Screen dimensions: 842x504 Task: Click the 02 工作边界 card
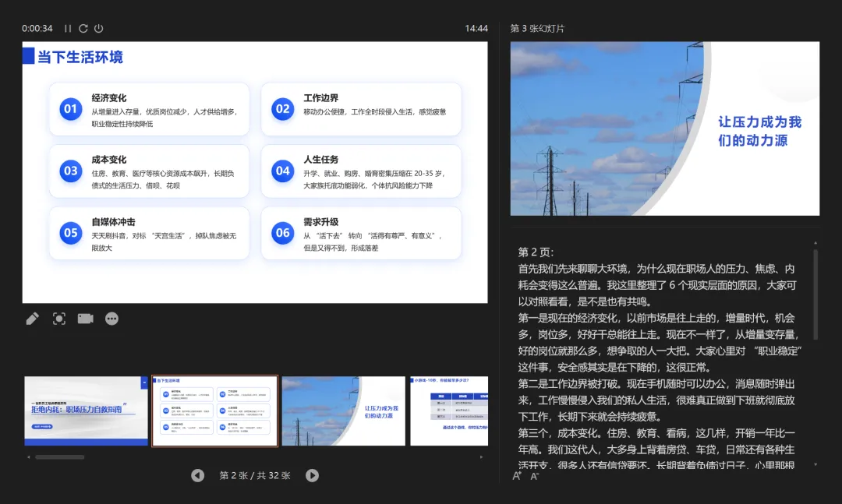click(361, 109)
